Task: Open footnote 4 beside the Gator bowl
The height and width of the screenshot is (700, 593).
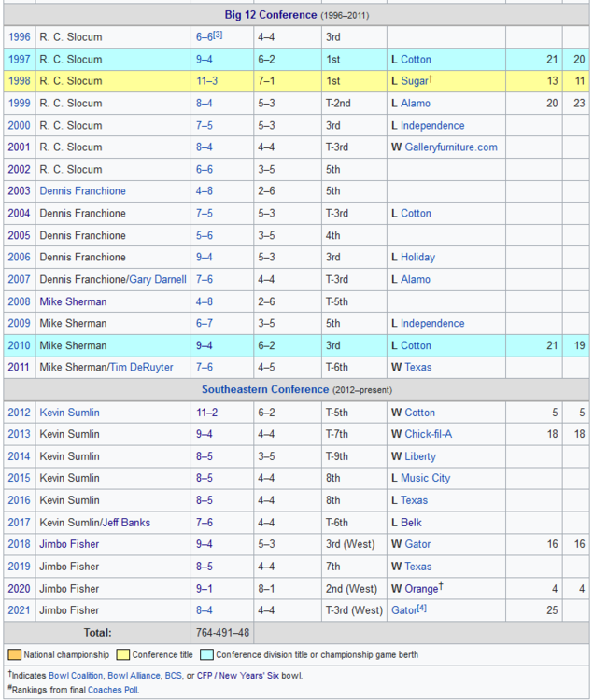Action: (x=421, y=609)
